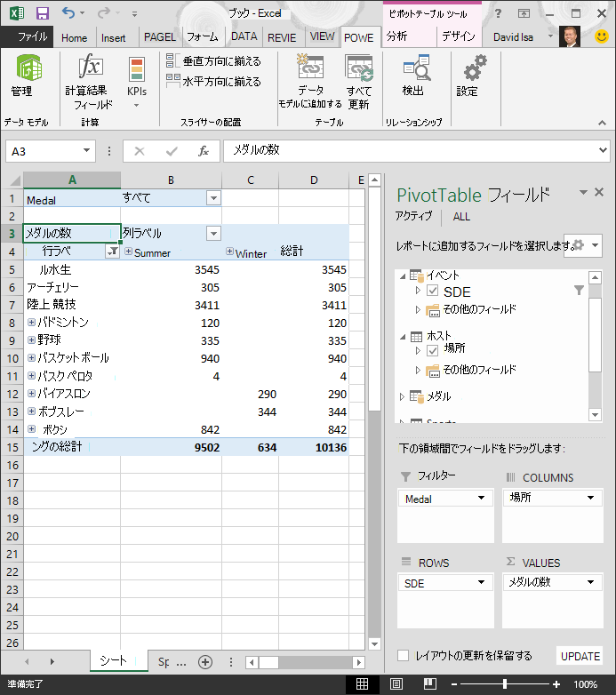Viewport: 616px width, 695px height.
Task: Open the 列ラベル dropdown arrow
Action: click(213, 234)
